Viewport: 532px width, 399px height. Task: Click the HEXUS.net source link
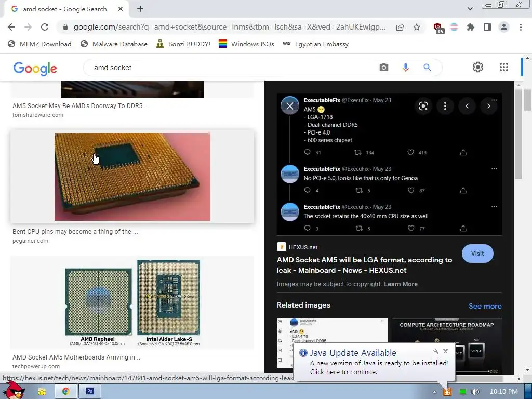point(297,247)
